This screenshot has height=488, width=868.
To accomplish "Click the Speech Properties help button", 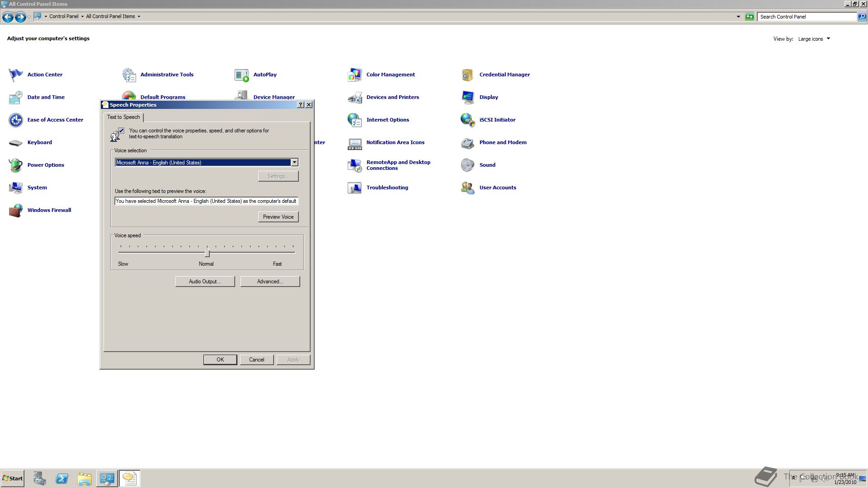I will pos(301,104).
